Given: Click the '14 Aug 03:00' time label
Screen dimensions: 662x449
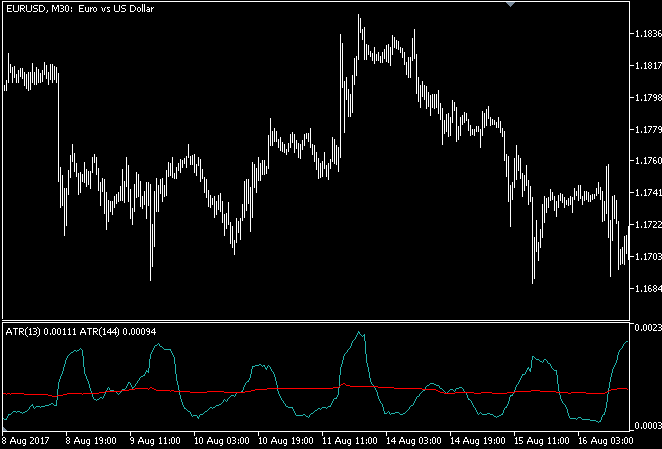Looking at the screenshot, I should click(413, 441).
